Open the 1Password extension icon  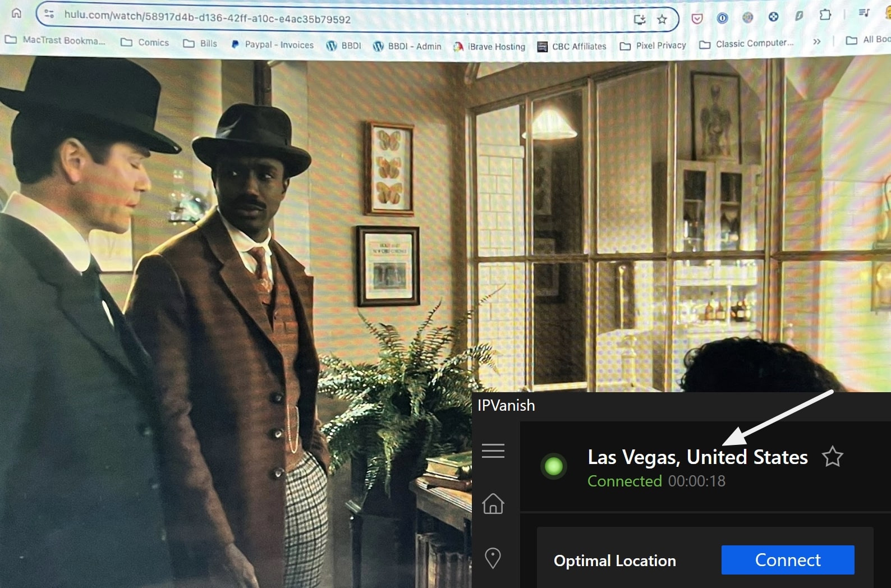tap(722, 18)
